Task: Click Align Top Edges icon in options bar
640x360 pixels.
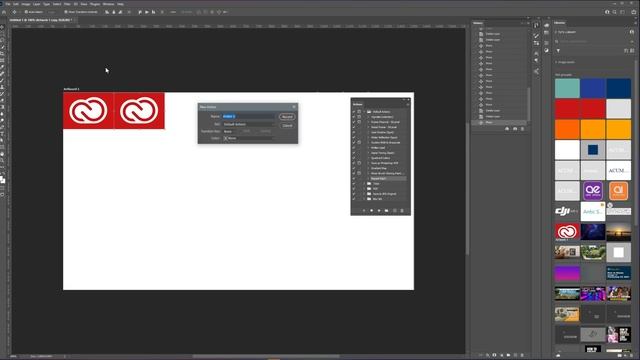Action: 140,12
